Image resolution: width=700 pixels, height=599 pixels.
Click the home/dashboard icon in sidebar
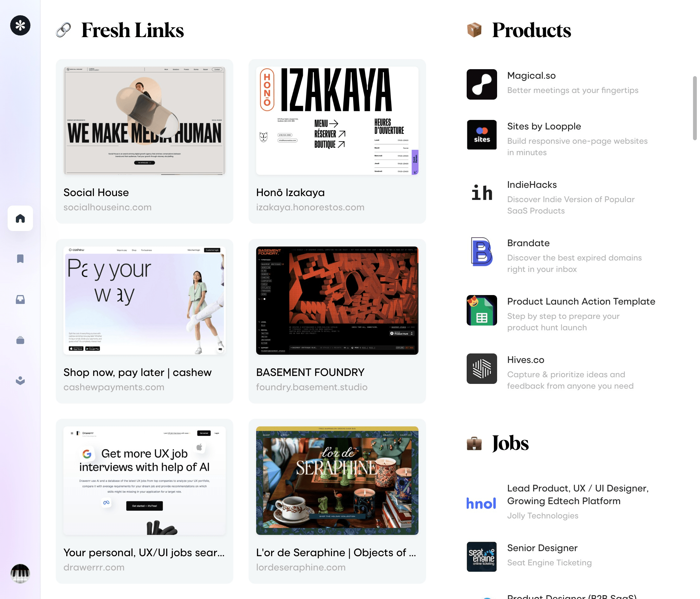pyautogui.click(x=21, y=218)
